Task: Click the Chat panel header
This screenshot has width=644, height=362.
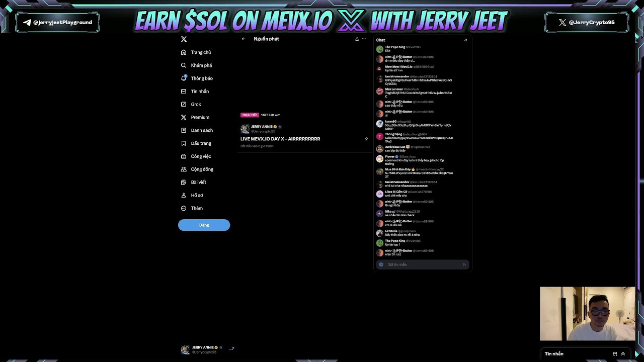Action: point(381,40)
